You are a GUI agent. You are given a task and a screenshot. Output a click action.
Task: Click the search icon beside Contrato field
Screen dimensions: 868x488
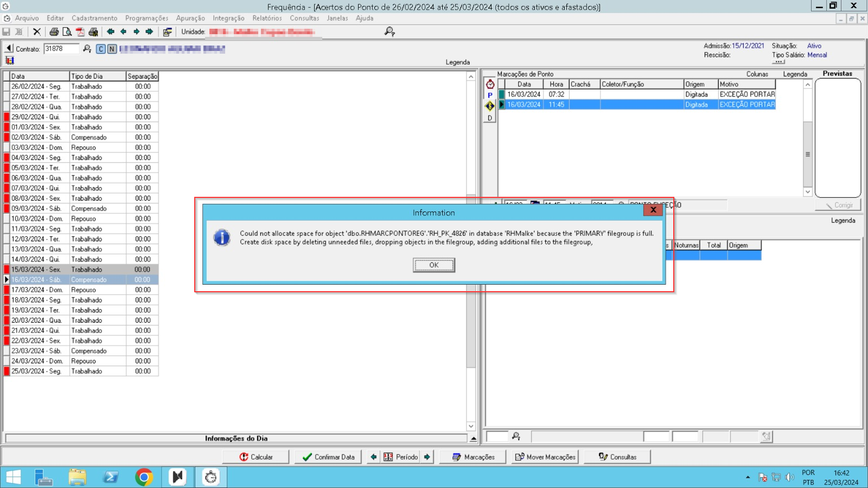(87, 49)
